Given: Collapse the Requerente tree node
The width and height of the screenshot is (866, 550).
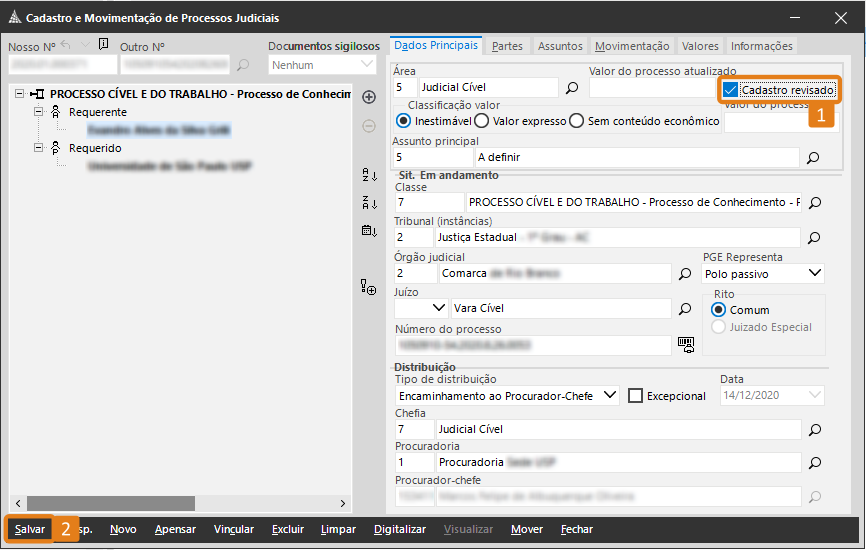Looking at the screenshot, I should click(x=40, y=113).
